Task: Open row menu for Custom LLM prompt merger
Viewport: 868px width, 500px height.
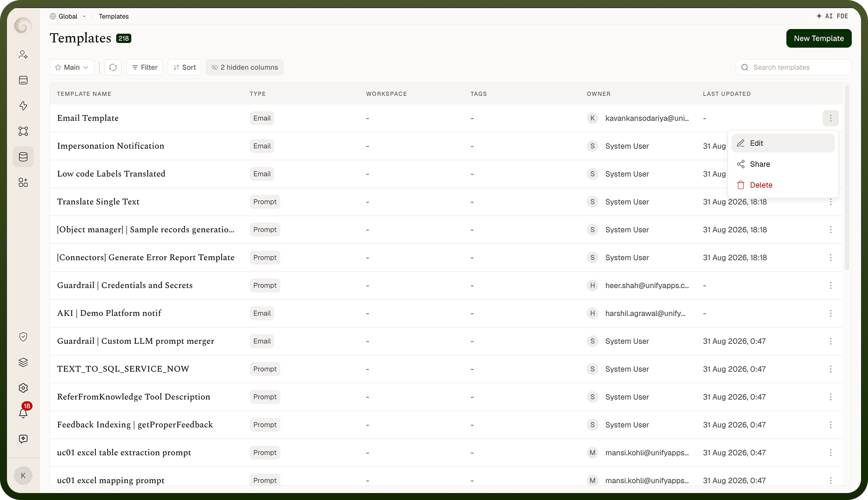Action: coord(831,341)
